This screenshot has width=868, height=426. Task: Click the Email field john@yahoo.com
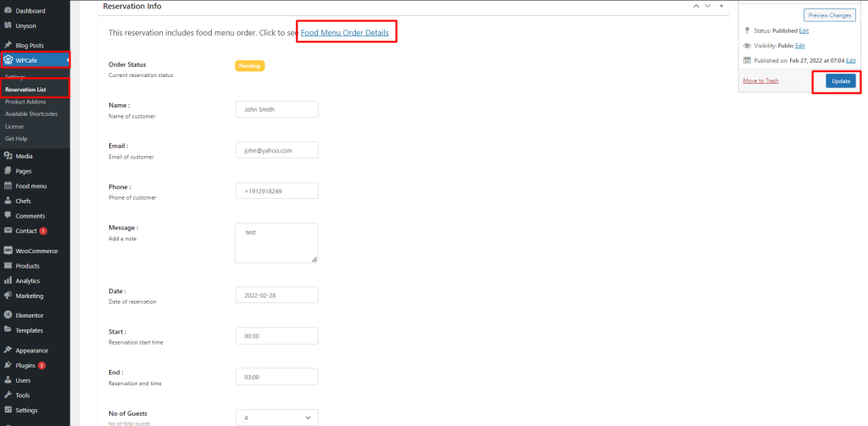click(277, 150)
